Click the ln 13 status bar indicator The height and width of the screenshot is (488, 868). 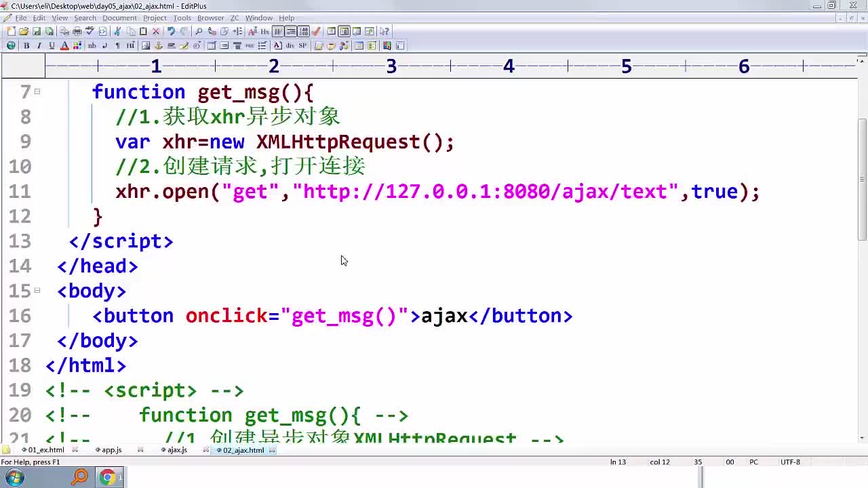coord(618,462)
